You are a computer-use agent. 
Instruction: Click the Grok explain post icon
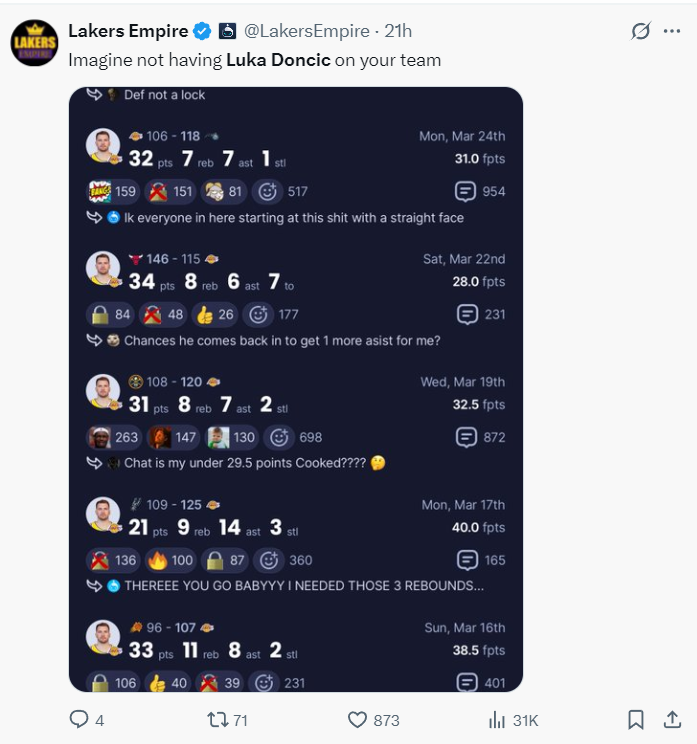click(641, 31)
